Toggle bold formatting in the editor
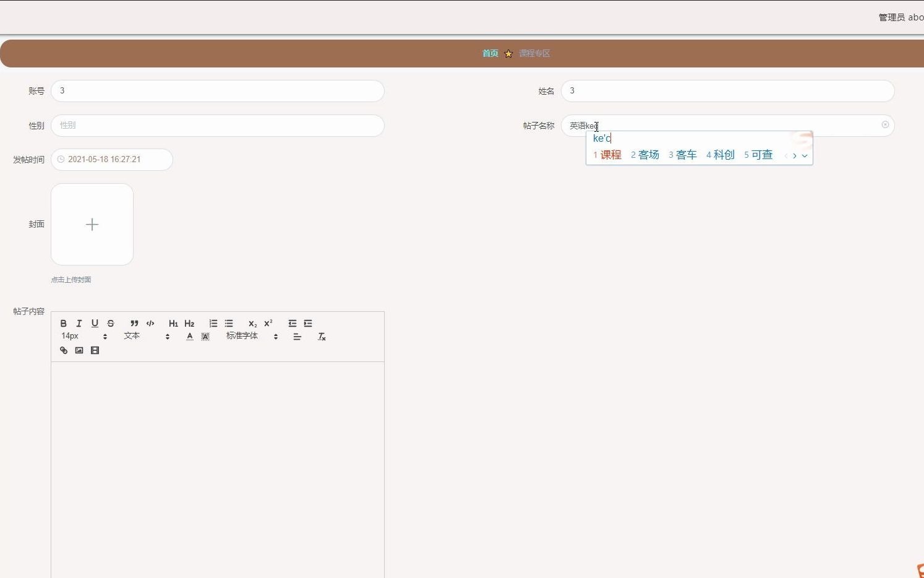This screenshot has width=924, height=578. [x=63, y=323]
